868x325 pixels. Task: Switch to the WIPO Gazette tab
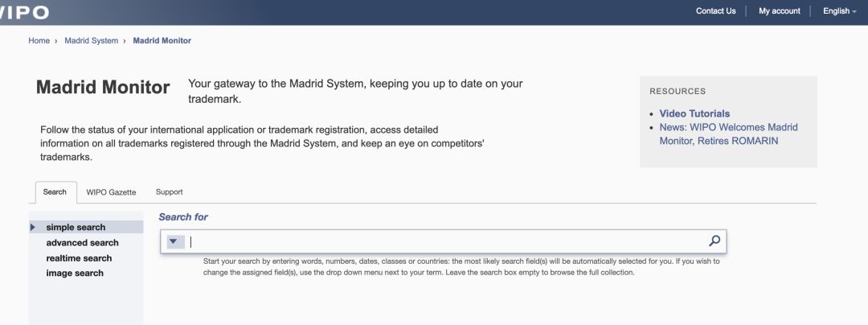tap(111, 192)
